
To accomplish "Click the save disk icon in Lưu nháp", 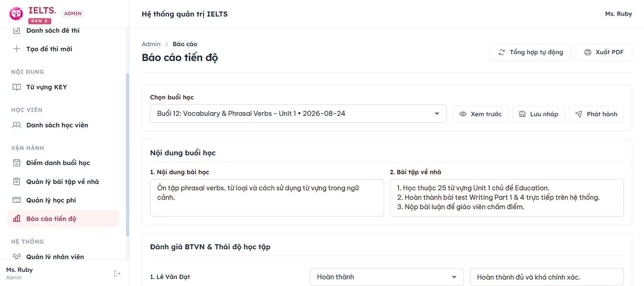I will pyautogui.click(x=523, y=114).
